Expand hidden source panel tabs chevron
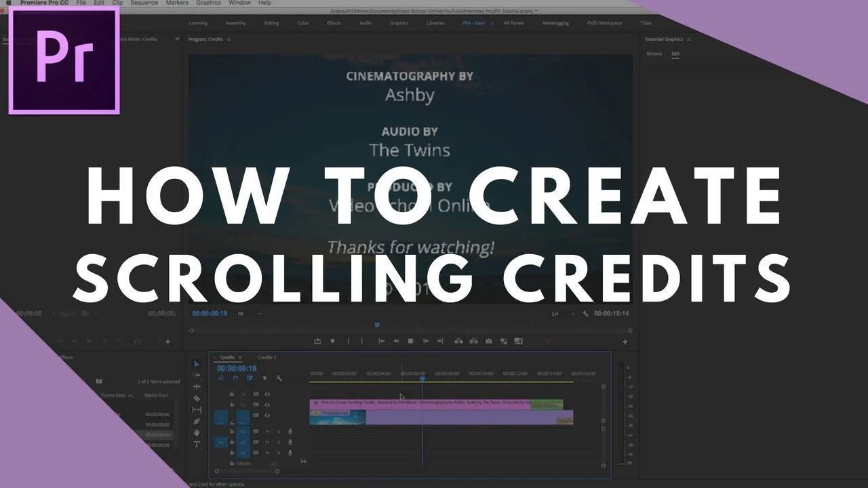868x488 pixels. (177, 39)
